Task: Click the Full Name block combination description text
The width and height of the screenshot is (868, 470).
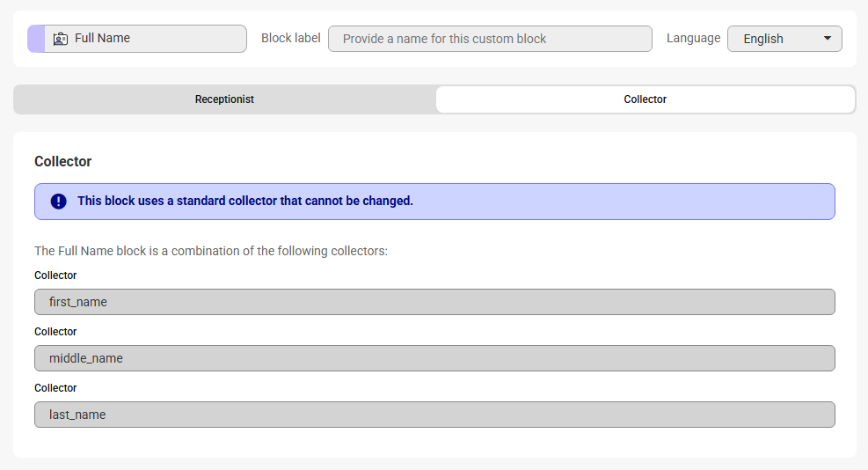Action: (211, 251)
